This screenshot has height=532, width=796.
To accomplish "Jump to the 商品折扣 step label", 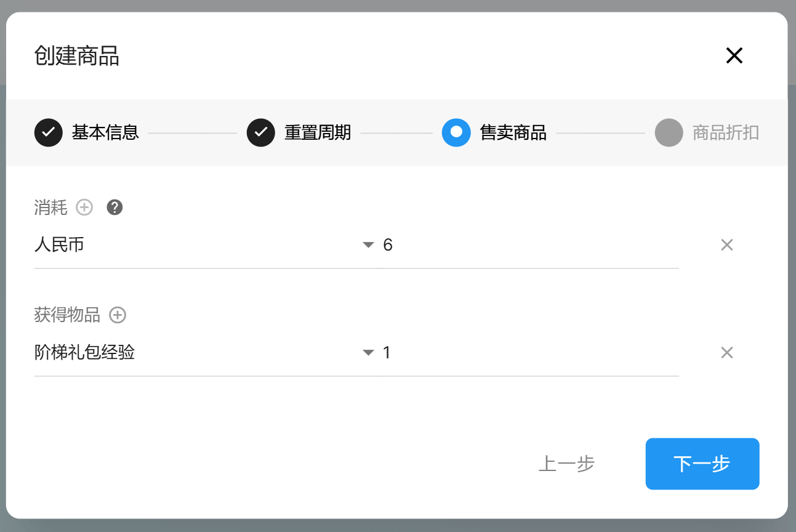I will tap(725, 132).
